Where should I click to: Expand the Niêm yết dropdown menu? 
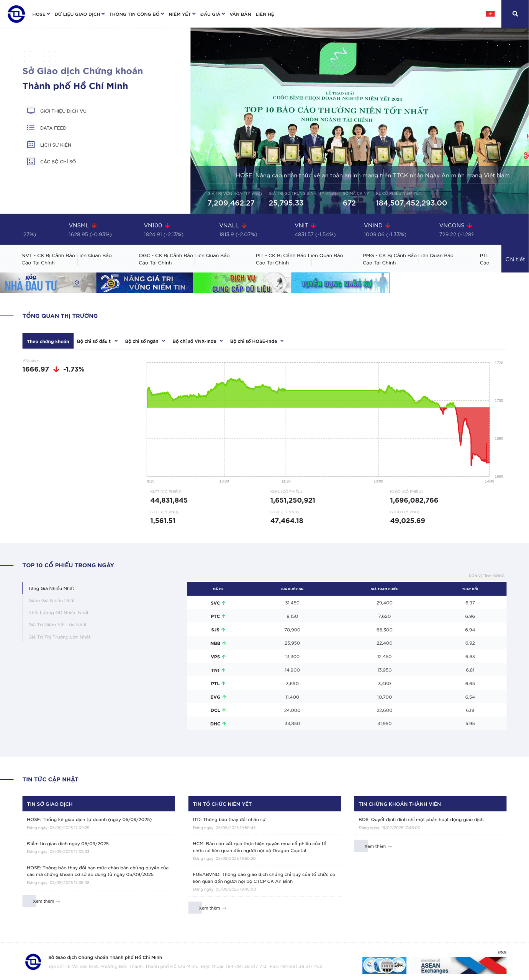(x=182, y=14)
